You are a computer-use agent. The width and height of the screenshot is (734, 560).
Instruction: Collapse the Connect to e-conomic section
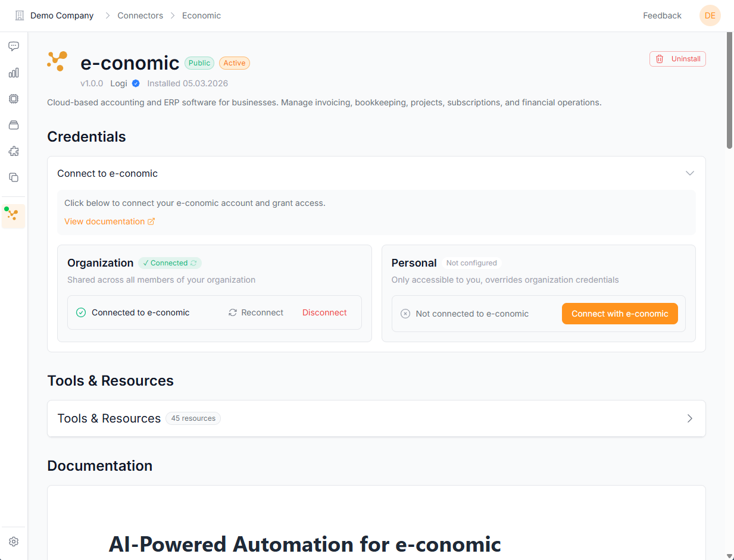pos(690,173)
